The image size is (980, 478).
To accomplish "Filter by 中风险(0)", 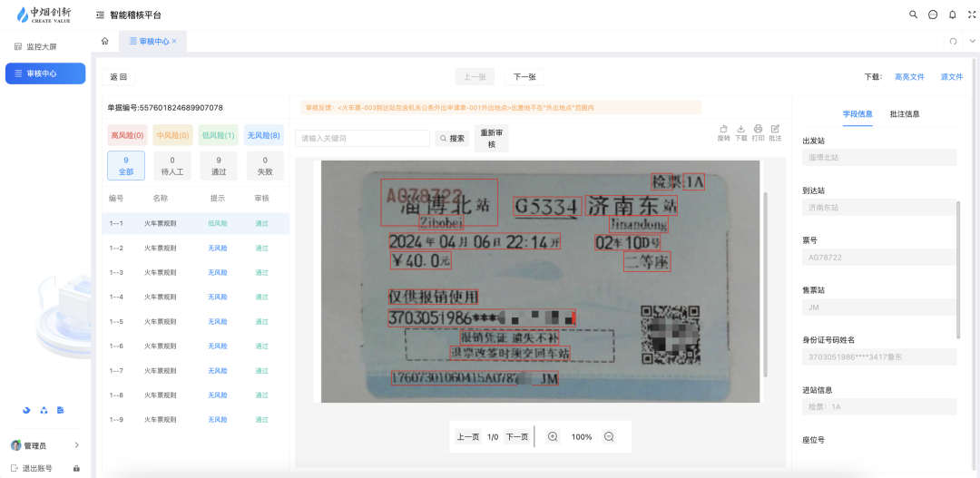I will point(173,135).
